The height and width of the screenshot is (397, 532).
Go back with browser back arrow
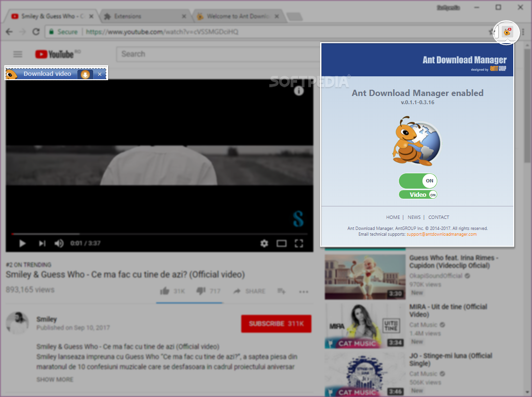[10, 32]
